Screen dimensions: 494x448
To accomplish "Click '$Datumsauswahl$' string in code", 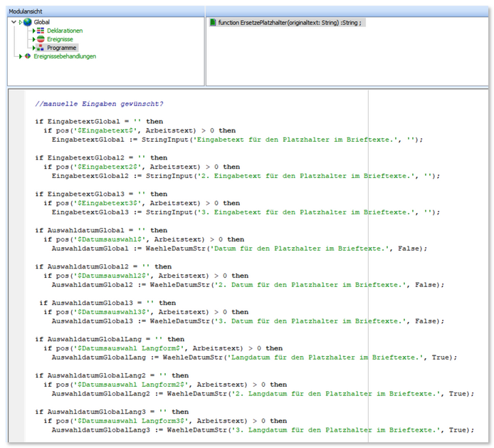I will [110, 239].
